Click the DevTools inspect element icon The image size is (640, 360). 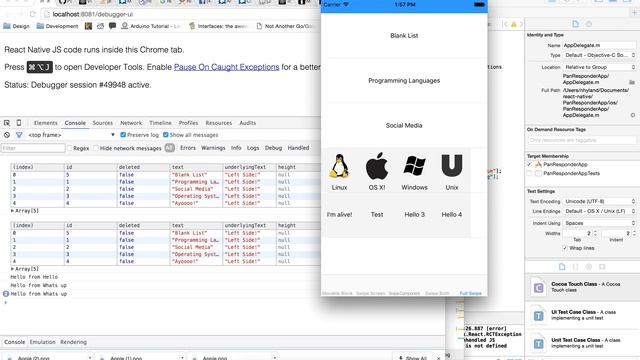(x=7, y=123)
